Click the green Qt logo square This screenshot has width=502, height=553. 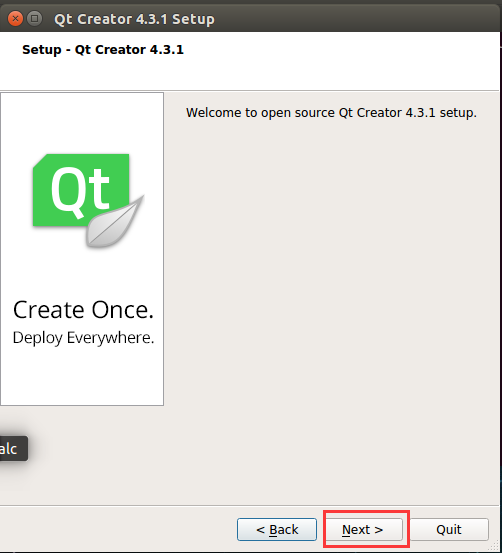[81, 190]
